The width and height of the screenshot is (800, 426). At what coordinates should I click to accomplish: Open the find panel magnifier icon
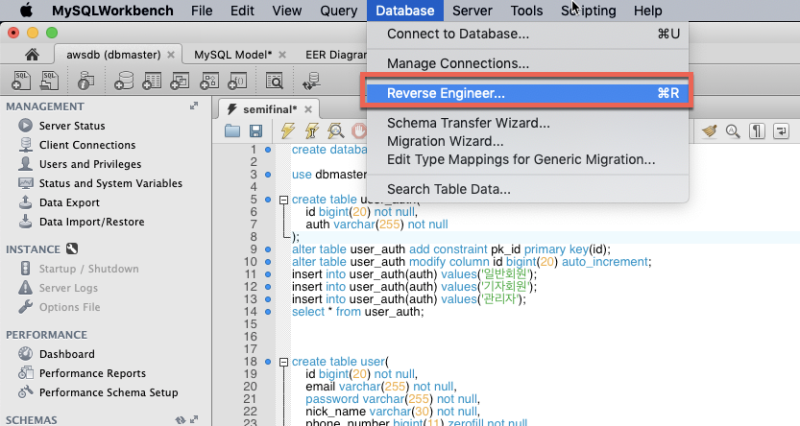coord(733,131)
